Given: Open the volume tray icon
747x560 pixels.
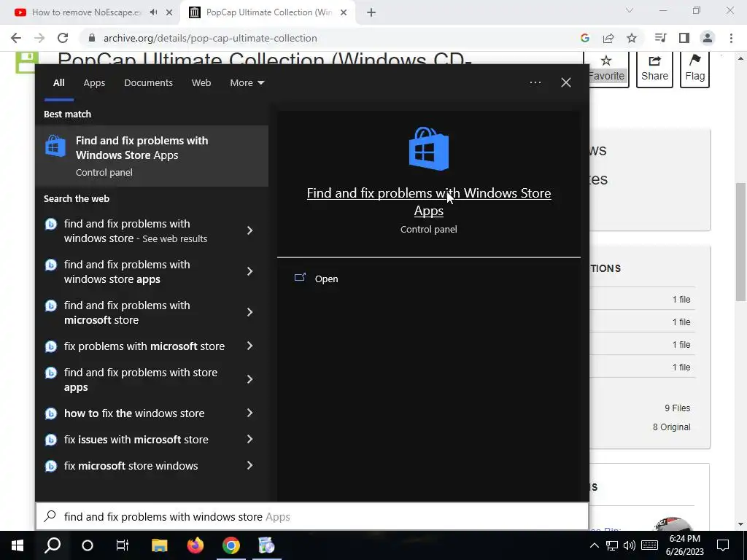Looking at the screenshot, I should pyautogui.click(x=630, y=545).
